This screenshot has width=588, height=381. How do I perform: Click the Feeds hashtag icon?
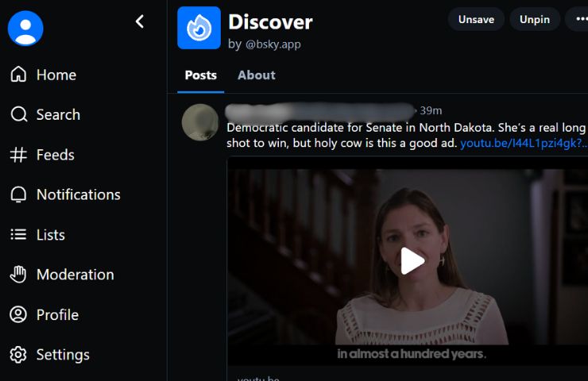click(18, 155)
